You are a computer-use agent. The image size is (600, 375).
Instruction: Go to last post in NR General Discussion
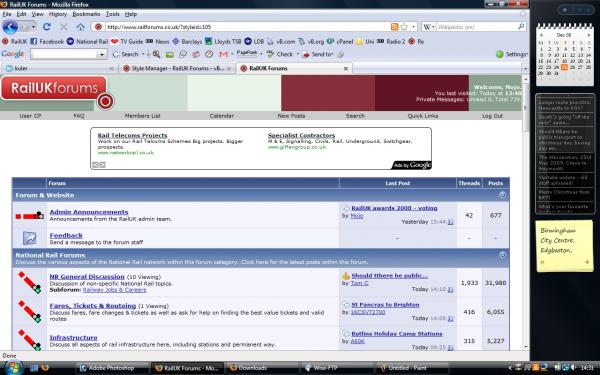450,290
